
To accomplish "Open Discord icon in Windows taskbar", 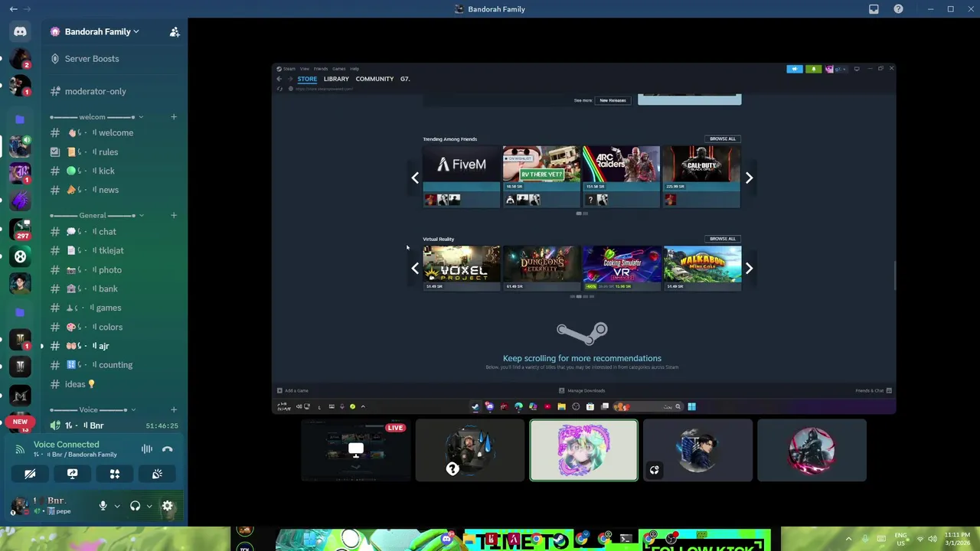I will [x=446, y=539].
